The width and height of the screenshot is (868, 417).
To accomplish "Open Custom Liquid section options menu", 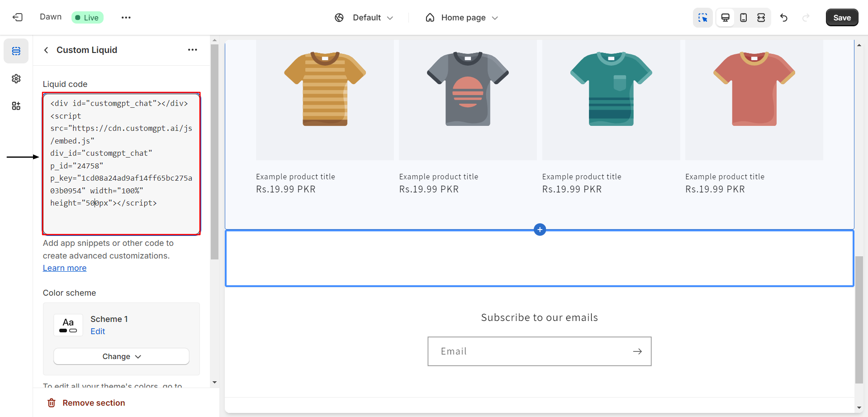I will (193, 50).
